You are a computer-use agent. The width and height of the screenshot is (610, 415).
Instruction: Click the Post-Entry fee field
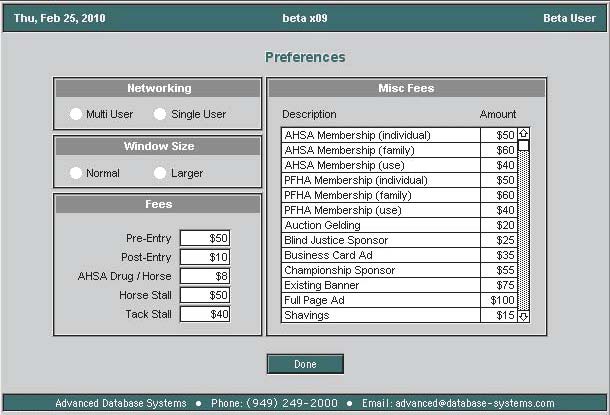pyautogui.click(x=205, y=257)
